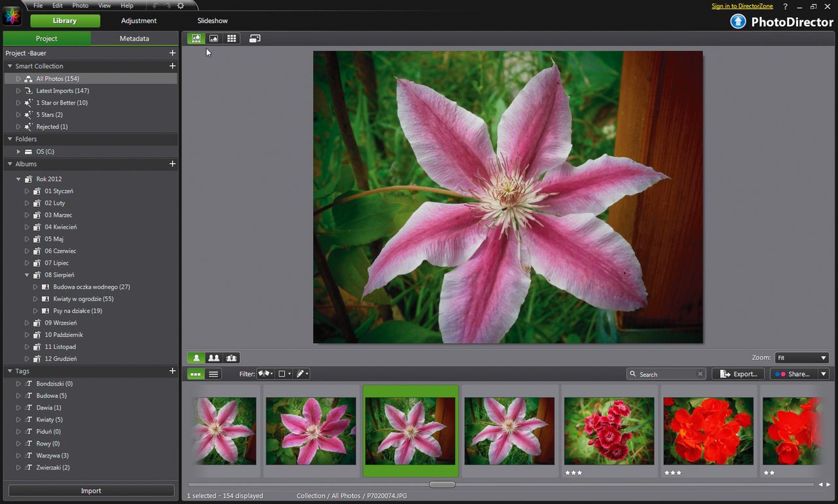The height and width of the screenshot is (504, 838).
Task: Click the PhotoDirector upgrade arrow icon
Action: (x=738, y=21)
